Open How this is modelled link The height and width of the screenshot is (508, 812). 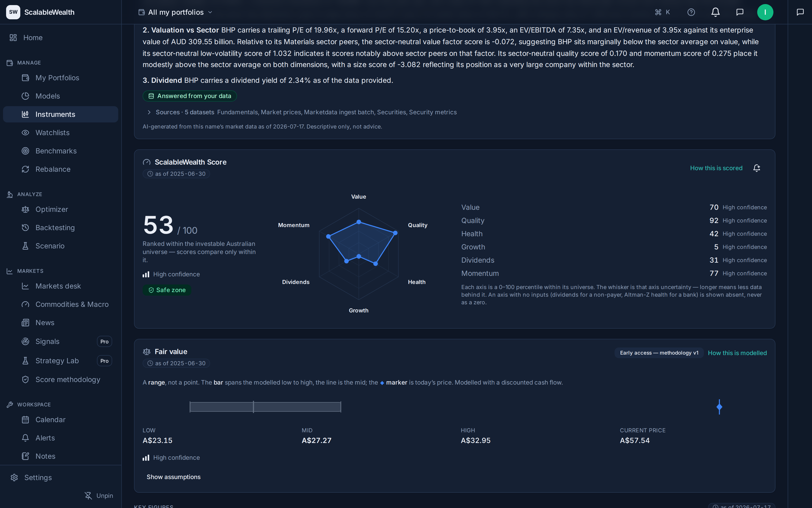tap(737, 353)
